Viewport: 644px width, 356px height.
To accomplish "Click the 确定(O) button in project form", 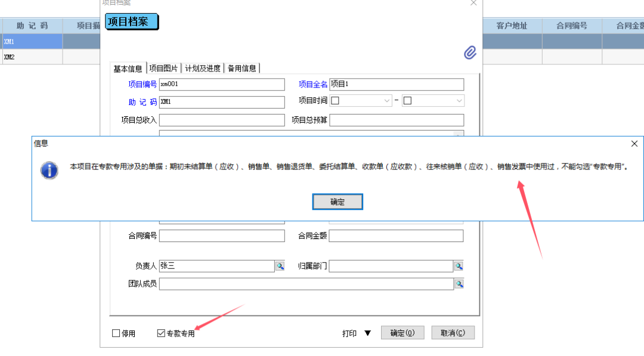I will pyautogui.click(x=402, y=333).
